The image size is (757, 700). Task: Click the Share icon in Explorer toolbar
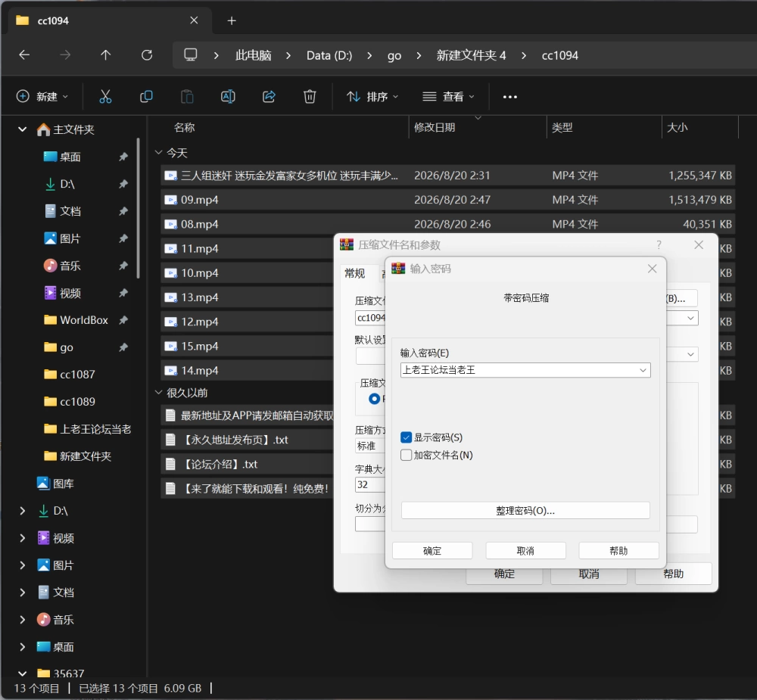point(269,97)
